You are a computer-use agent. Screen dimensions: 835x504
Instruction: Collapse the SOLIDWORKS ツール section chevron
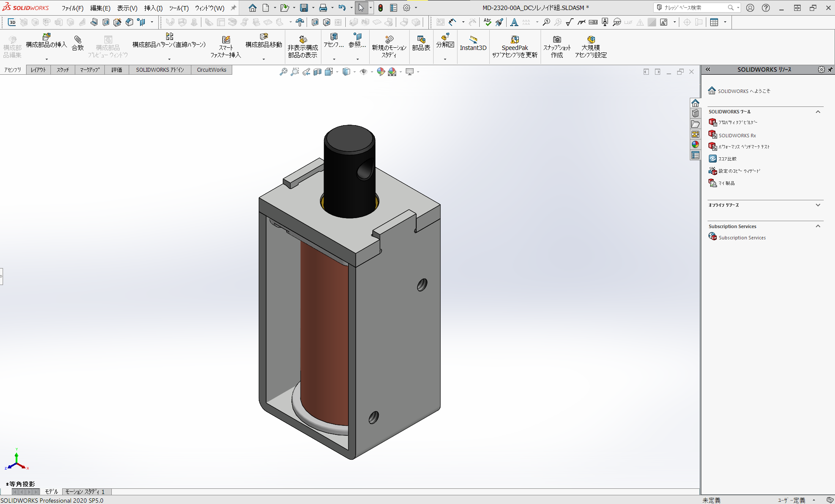click(818, 112)
